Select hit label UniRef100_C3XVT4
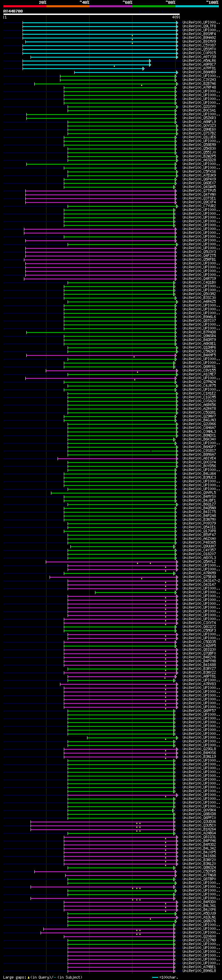Viewport: 222px width, 980px height. tap(199, 623)
